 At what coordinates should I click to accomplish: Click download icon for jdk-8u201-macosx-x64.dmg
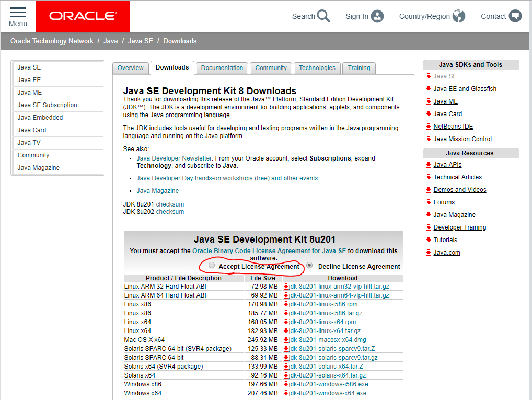pos(286,340)
